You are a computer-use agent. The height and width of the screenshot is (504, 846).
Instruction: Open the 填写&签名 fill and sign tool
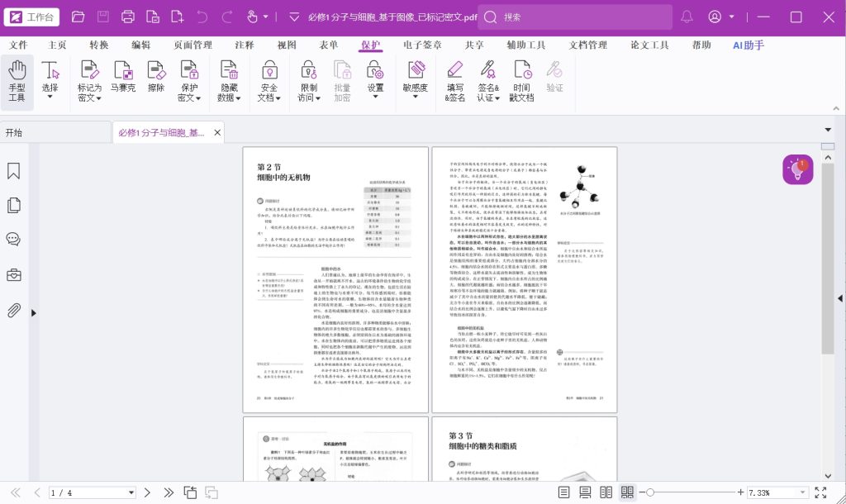[x=455, y=82]
